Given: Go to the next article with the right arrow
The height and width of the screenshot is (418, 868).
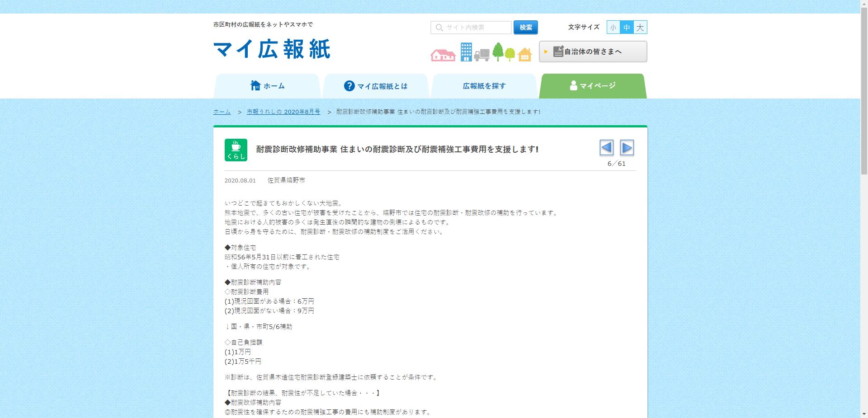Looking at the screenshot, I should 627,148.
